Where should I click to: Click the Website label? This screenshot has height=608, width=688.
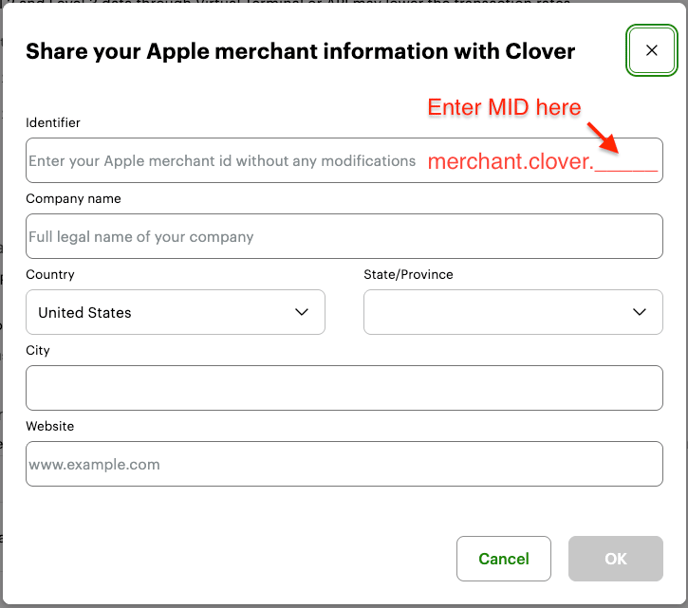50,427
